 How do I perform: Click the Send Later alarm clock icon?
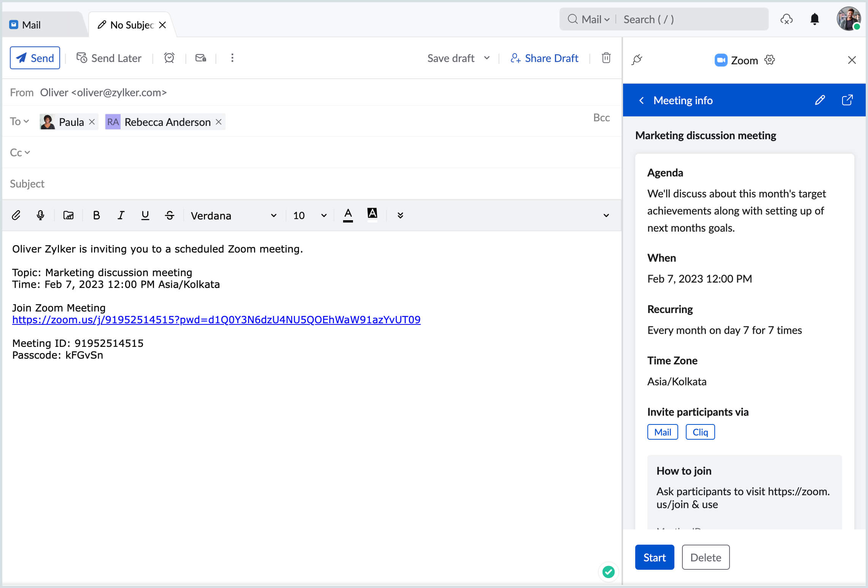[x=169, y=58]
